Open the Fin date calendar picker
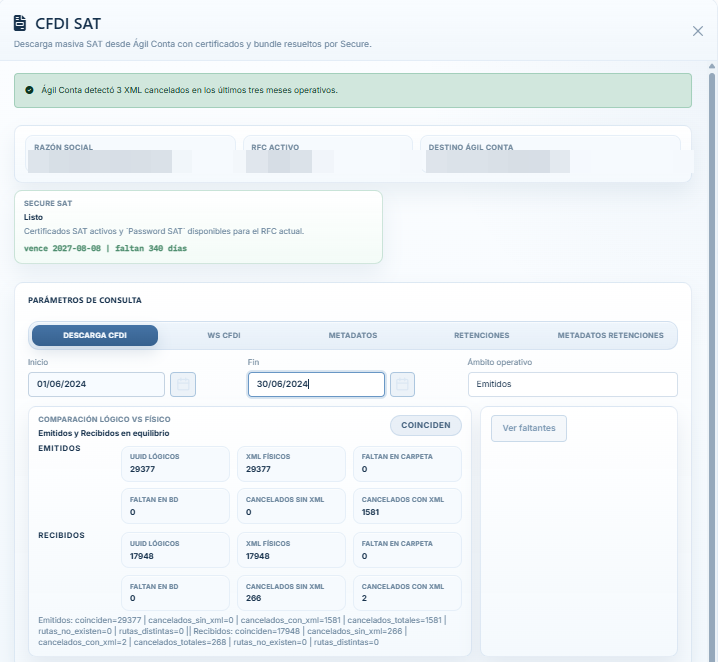 (402, 384)
